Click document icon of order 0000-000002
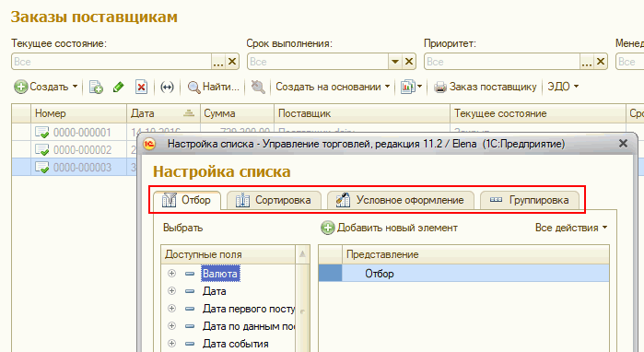This screenshot has width=644, height=352. coord(41,150)
